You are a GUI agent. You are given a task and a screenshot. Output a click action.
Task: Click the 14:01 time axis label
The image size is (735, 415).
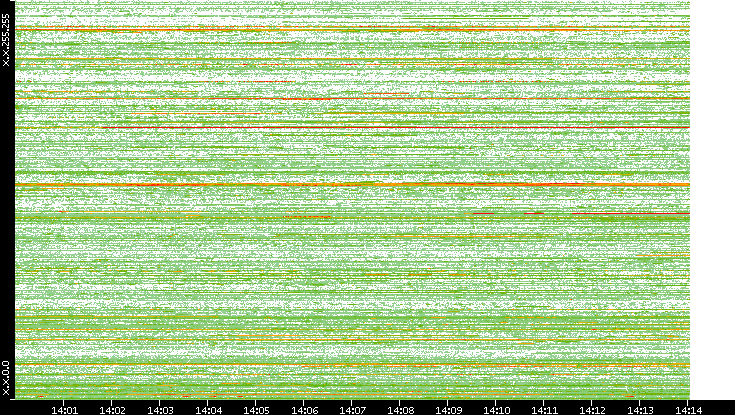point(64,410)
